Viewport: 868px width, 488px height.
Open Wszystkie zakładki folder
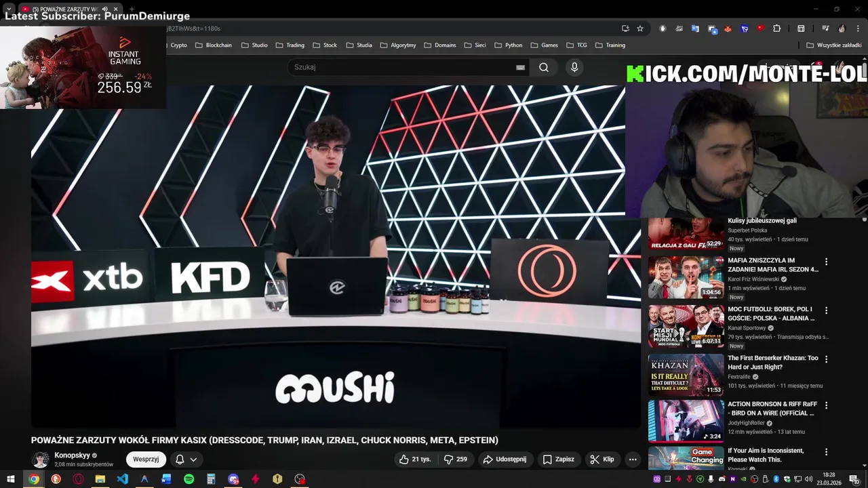[834, 45]
